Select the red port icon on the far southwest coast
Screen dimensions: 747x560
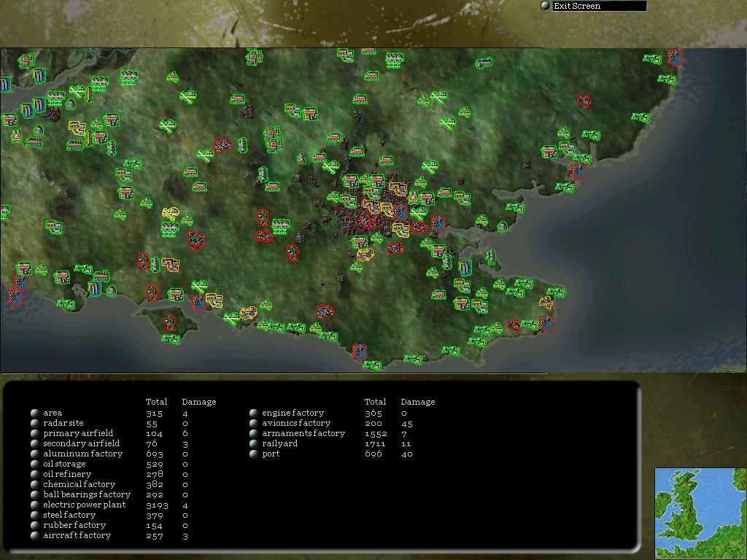coord(15,297)
